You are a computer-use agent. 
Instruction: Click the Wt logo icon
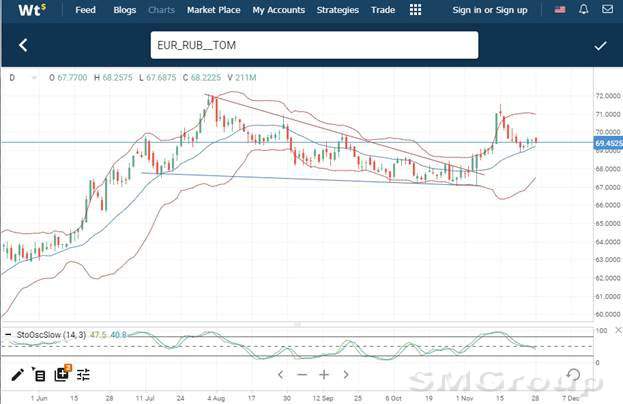point(32,10)
